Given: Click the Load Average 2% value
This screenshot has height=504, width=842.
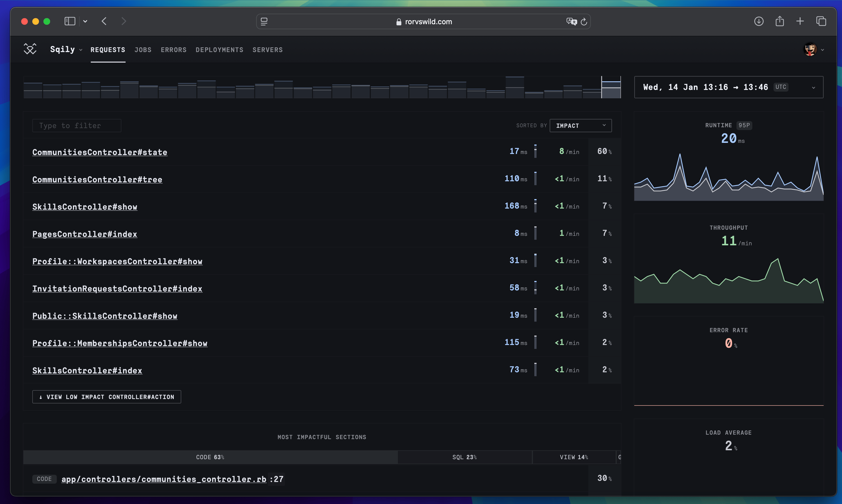Looking at the screenshot, I should [x=731, y=446].
